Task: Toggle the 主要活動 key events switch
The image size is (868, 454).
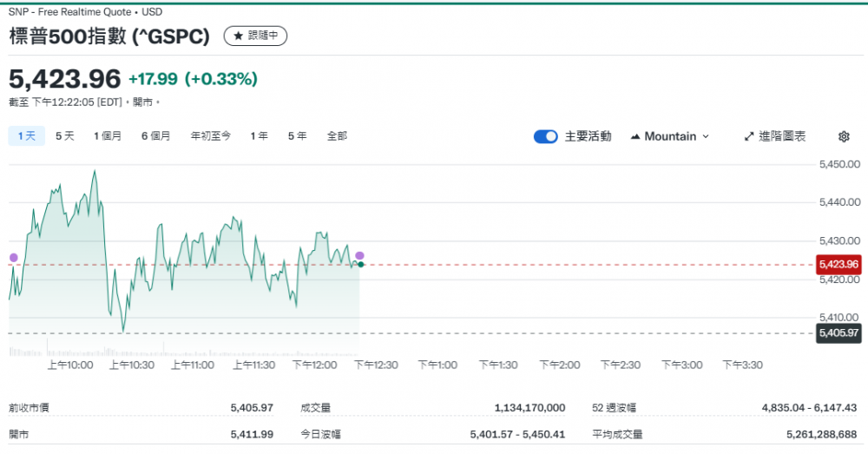Action: (x=546, y=136)
